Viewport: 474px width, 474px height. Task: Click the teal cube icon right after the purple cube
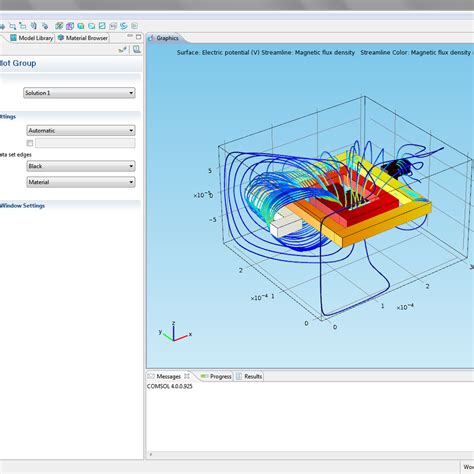point(81,26)
